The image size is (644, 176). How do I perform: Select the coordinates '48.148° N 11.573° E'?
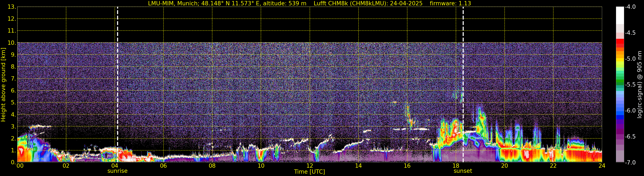point(230,3)
